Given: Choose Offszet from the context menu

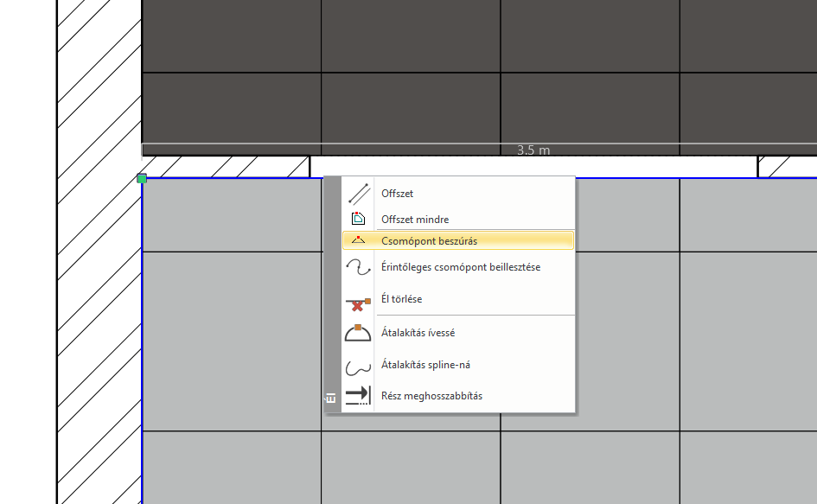Looking at the screenshot, I should pos(458,194).
